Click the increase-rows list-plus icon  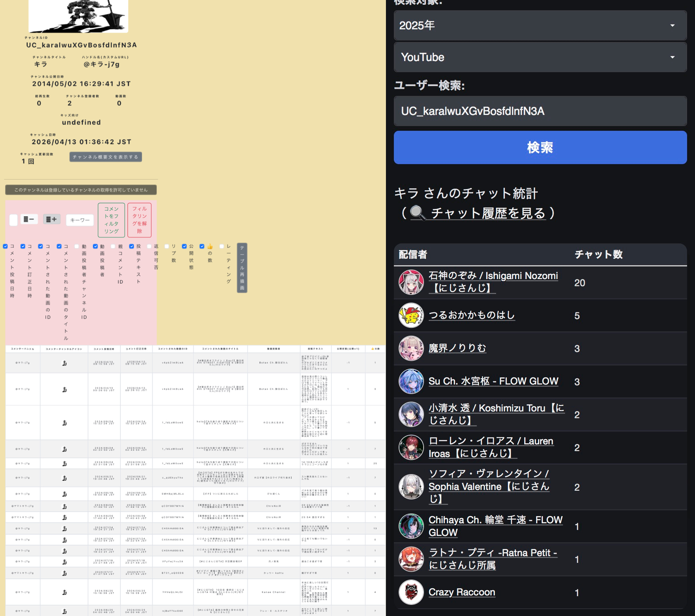pos(52,219)
